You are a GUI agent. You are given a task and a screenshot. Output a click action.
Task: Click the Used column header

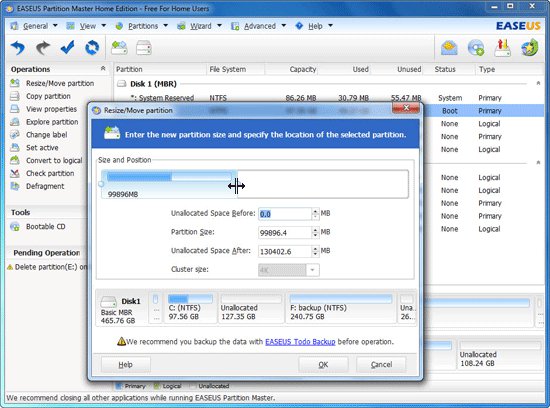point(361,69)
